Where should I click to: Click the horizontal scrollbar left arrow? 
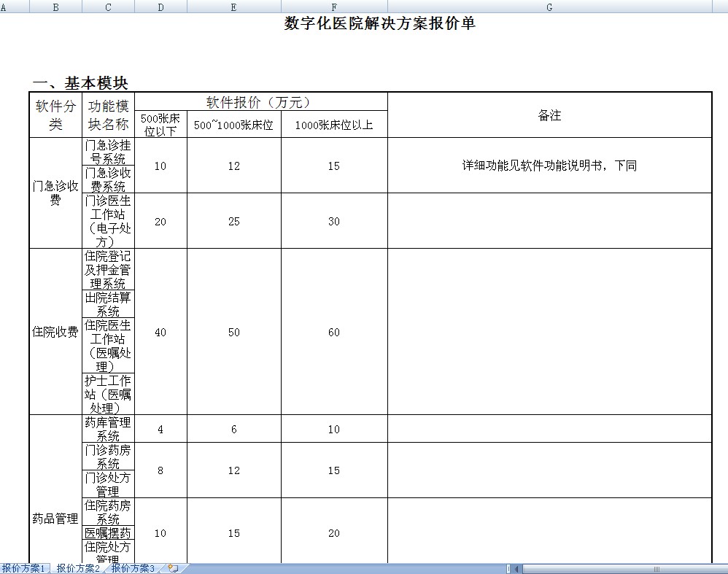coord(517,569)
